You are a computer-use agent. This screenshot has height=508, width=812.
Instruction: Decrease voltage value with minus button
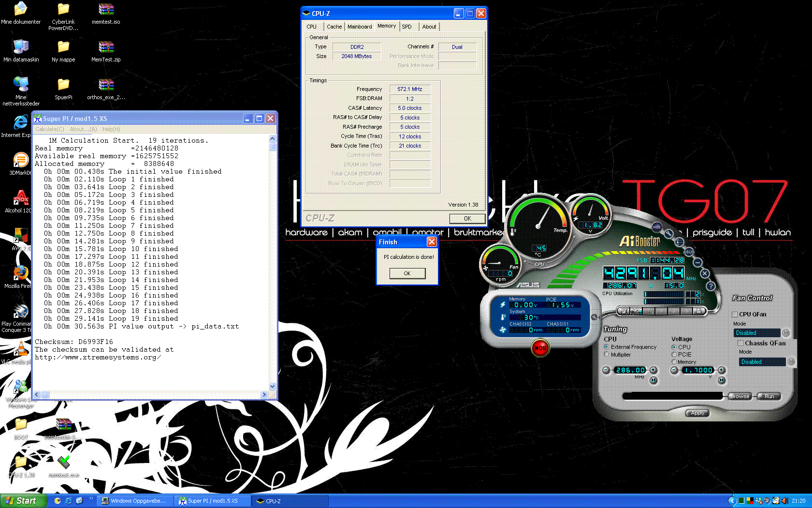[674, 370]
